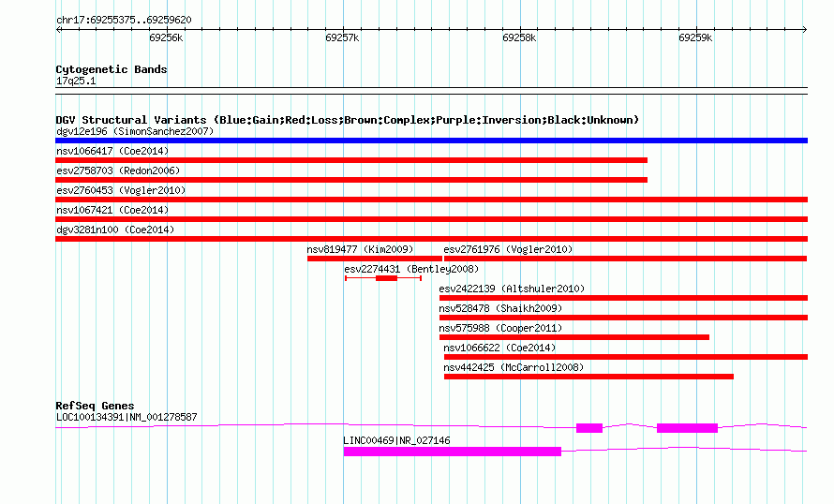This screenshot has height=504, width=834.
Task: Select the Cytogenetic Bands track title
Action: pos(112,69)
